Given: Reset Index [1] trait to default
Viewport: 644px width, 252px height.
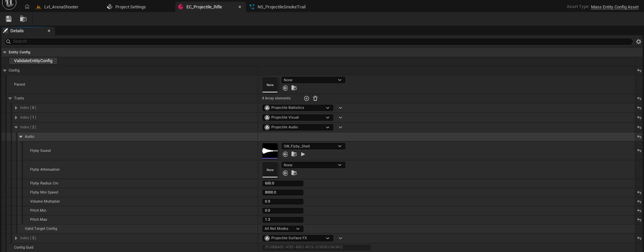Looking at the screenshot, I should point(639,118).
